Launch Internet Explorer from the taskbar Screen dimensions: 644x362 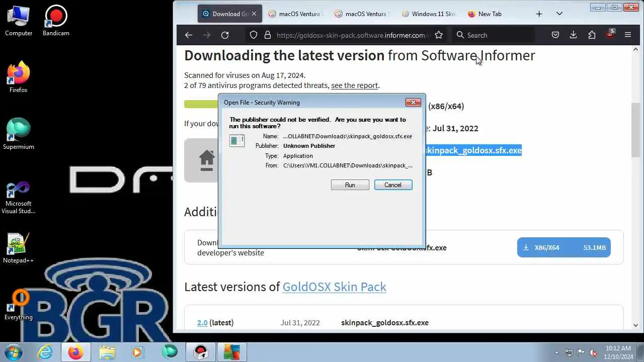click(45, 351)
